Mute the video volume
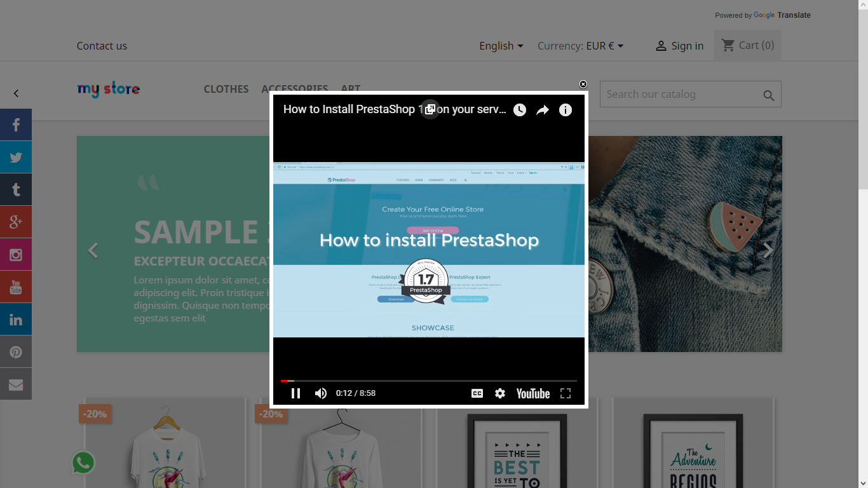Screen dimensions: 868x488 321,393
